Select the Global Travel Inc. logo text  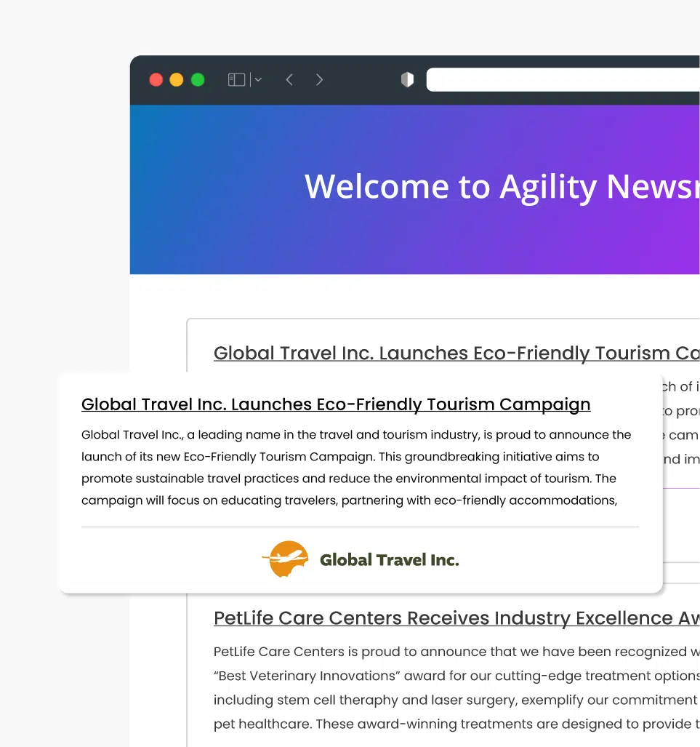[x=390, y=559]
